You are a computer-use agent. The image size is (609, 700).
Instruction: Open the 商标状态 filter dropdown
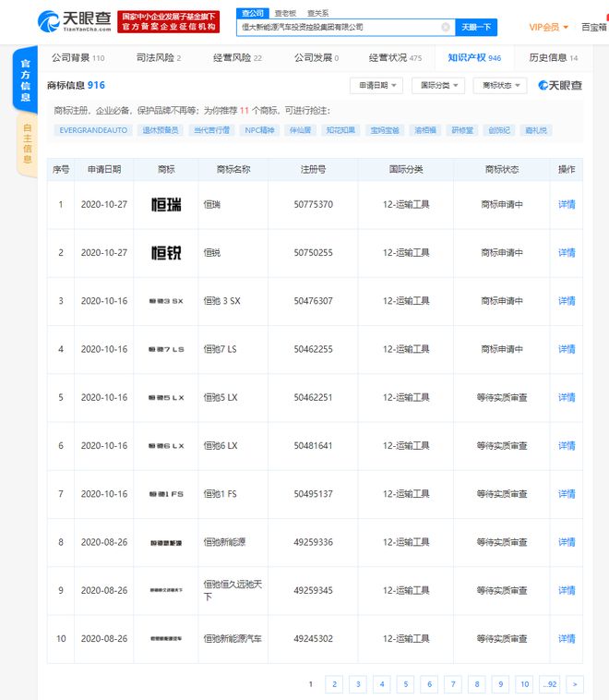pyautogui.click(x=502, y=85)
